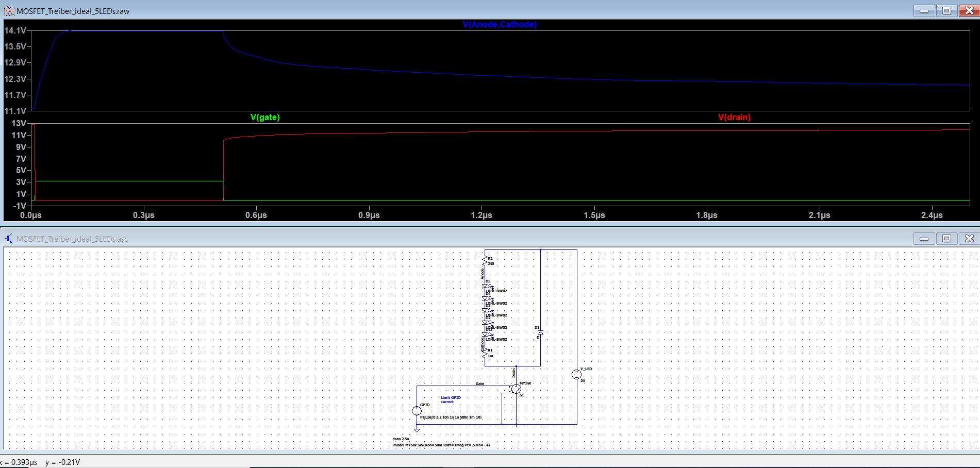
Task: Click the 1.5µs time axis label
Action: 594,215
